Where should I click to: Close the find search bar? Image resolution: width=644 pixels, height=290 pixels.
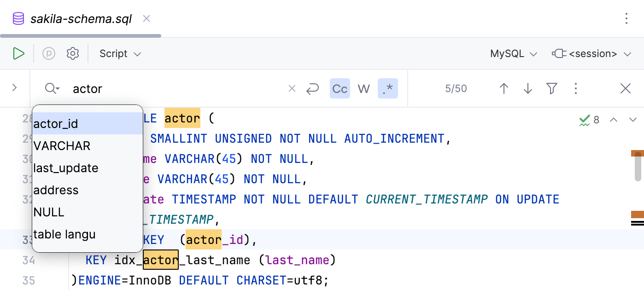click(x=625, y=89)
